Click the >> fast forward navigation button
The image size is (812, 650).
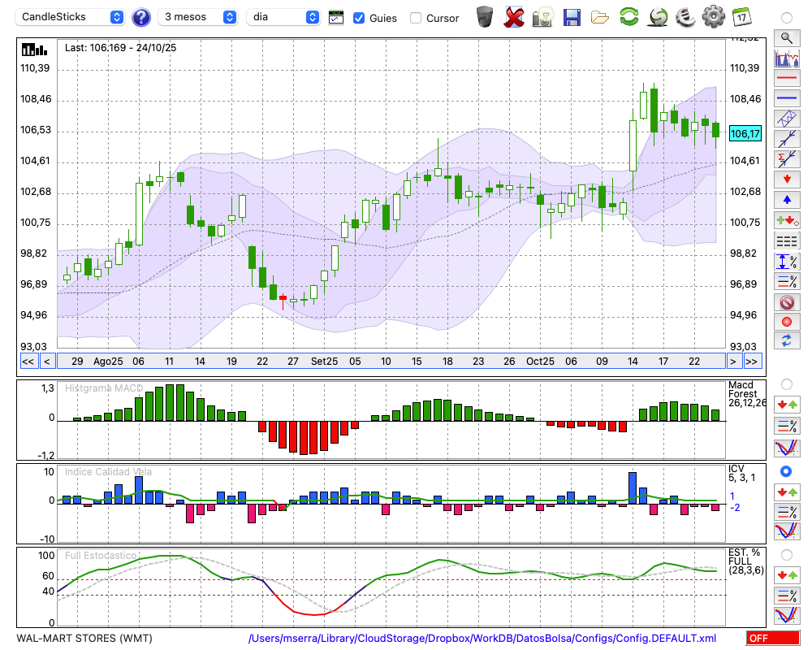point(752,362)
